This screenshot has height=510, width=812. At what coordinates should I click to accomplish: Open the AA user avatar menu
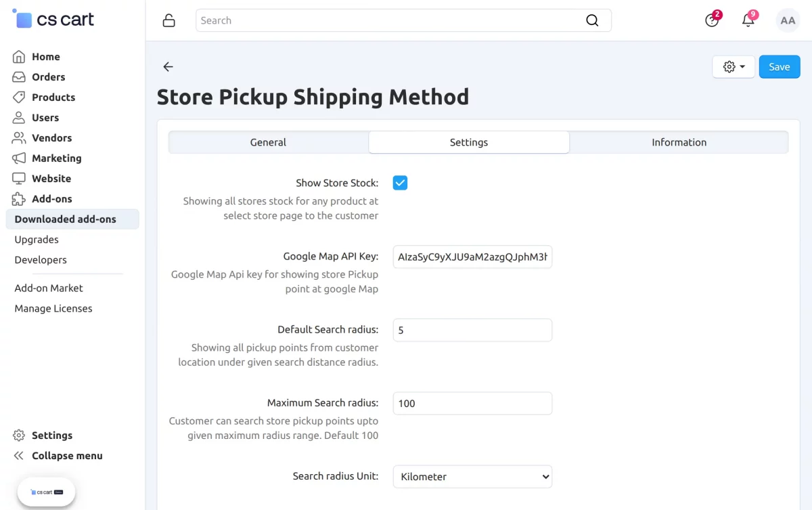pos(788,20)
